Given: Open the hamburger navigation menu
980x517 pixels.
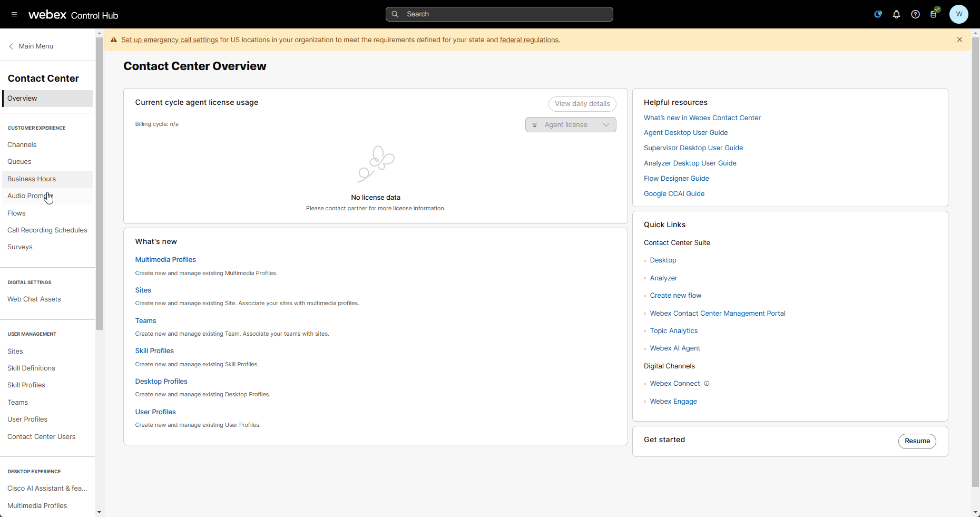Looking at the screenshot, I should coord(14,14).
